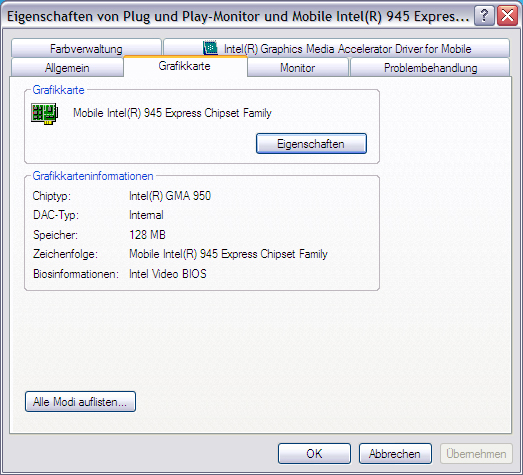
Task: Switch to the Allgemein tab
Action: point(67,68)
